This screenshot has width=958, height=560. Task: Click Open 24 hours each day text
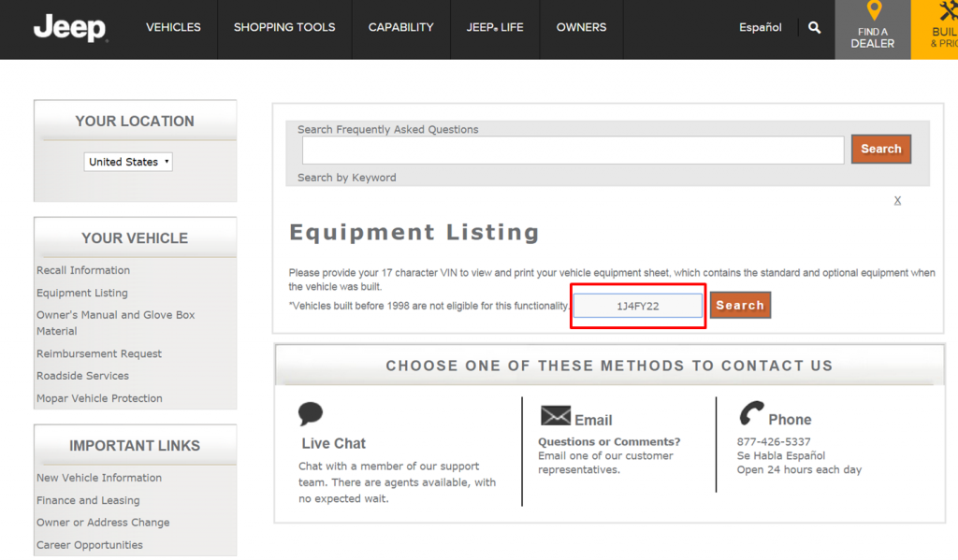coord(799,469)
